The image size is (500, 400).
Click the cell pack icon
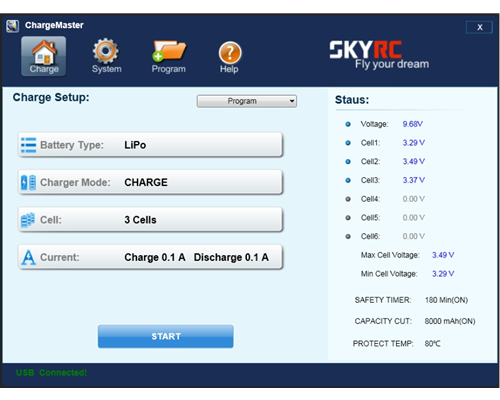28,220
